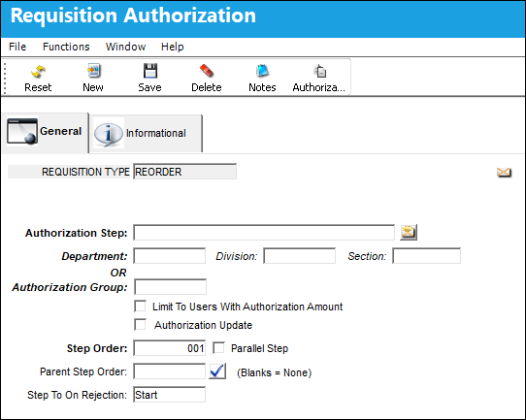
Task: Focus the Division input field
Action: [x=300, y=256]
